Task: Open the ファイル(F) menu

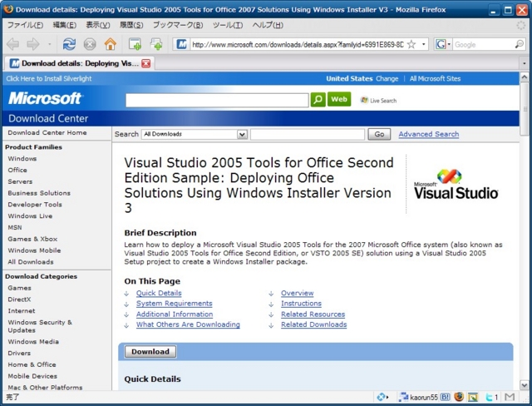Action: coord(25,25)
